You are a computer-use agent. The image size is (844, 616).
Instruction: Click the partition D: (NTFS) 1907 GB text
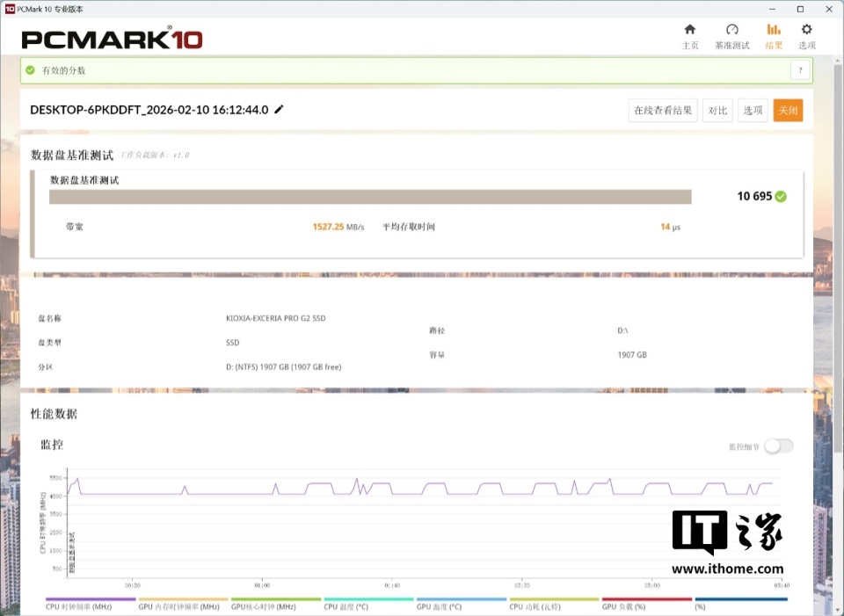[x=283, y=367]
